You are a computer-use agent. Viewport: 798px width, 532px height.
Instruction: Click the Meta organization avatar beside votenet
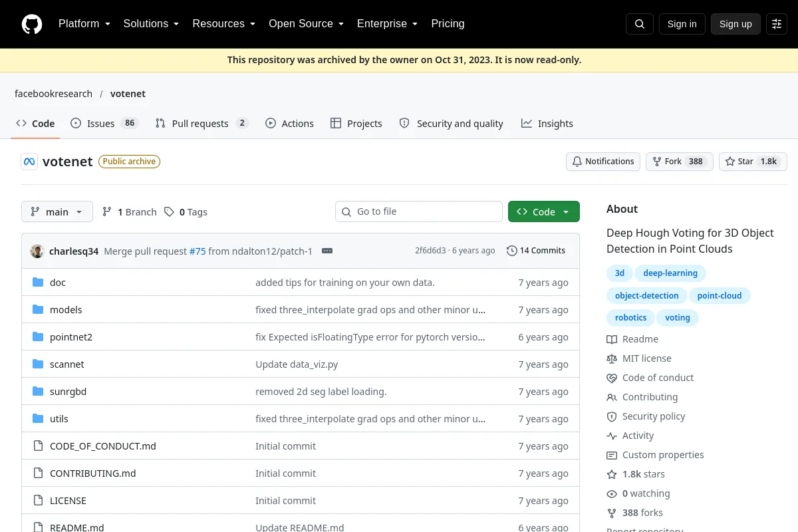pyautogui.click(x=29, y=162)
